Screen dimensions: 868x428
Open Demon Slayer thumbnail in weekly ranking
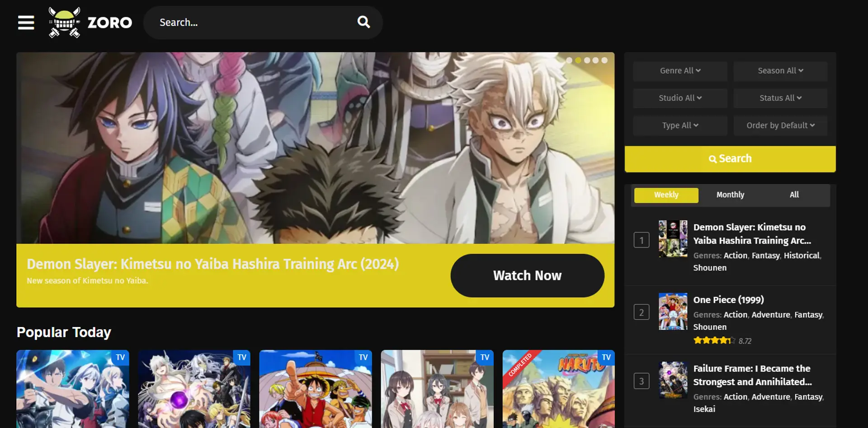pos(673,239)
